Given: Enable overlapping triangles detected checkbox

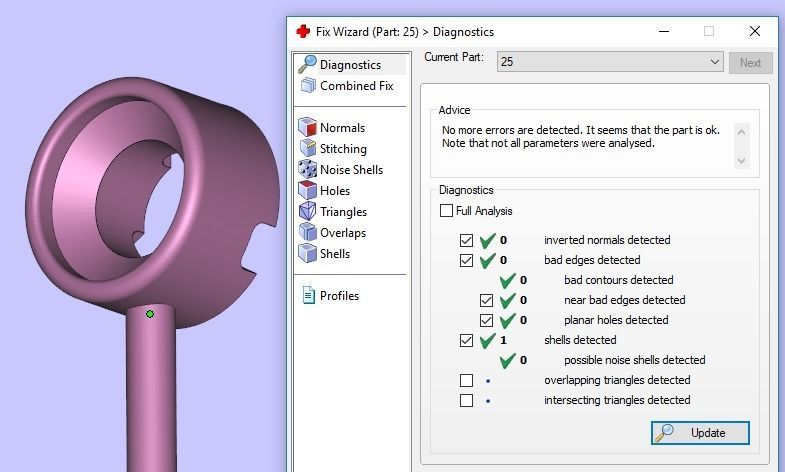Looking at the screenshot, I should 466,380.
